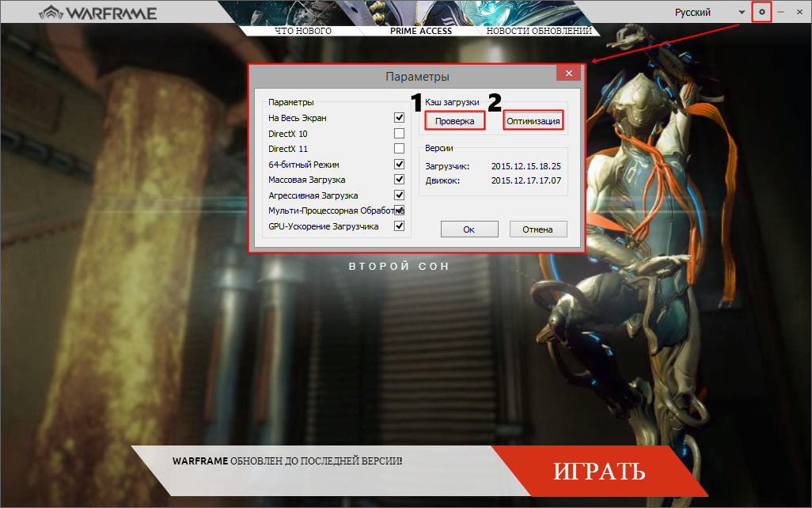
Task: Expand the language dropdown arrow
Action: [x=742, y=12]
